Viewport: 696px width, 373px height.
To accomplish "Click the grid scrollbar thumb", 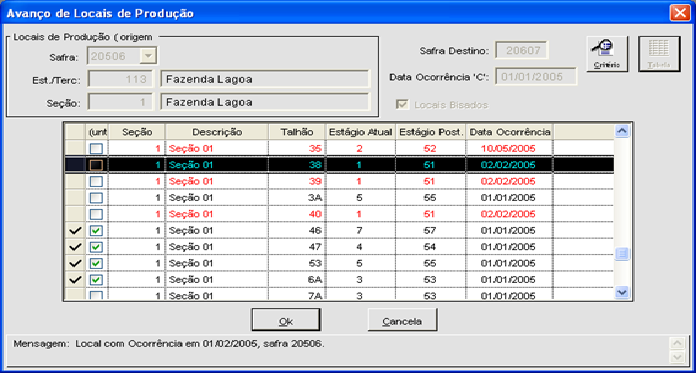I will [x=622, y=254].
